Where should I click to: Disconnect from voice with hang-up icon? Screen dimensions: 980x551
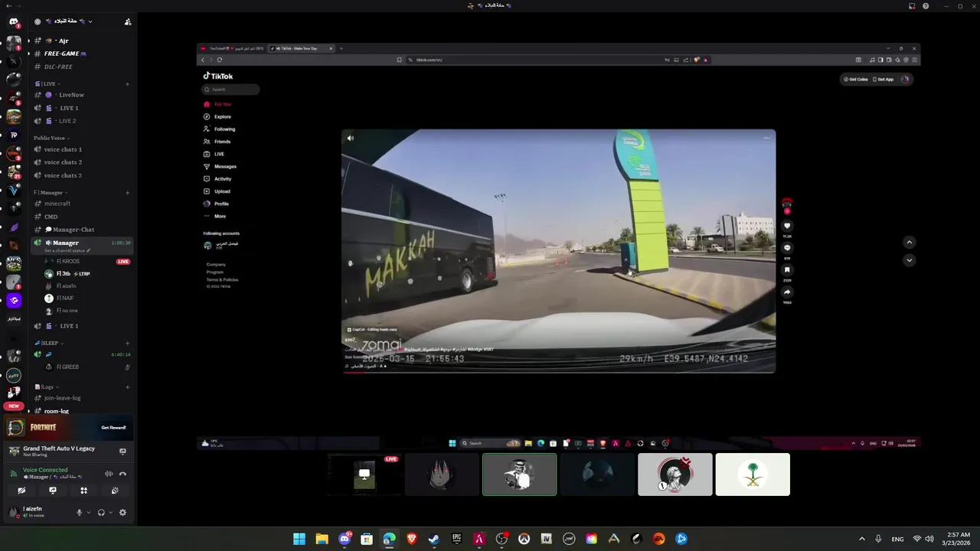click(x=122, y=474)
